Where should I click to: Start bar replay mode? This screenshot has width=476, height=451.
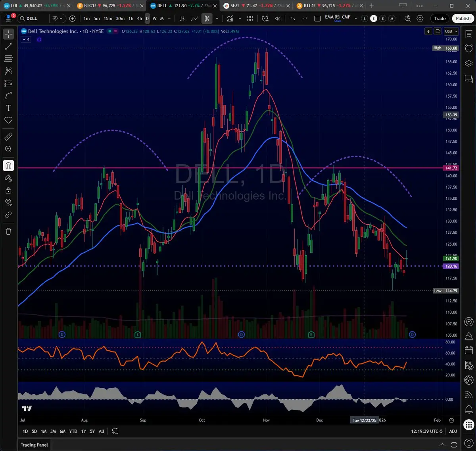[278, 19]
